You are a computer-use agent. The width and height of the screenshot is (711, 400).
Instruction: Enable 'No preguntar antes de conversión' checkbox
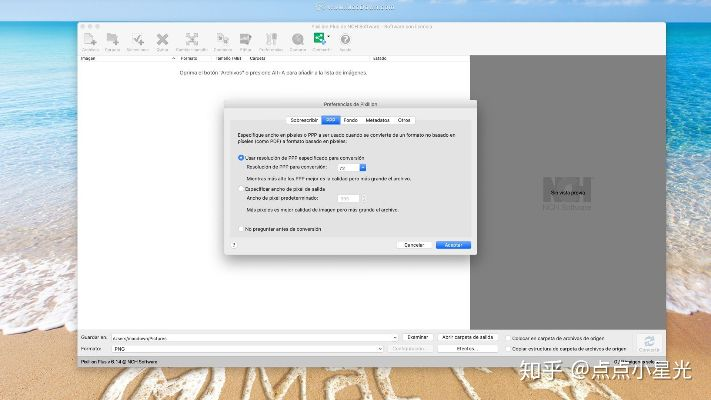(x=241, y=229)
